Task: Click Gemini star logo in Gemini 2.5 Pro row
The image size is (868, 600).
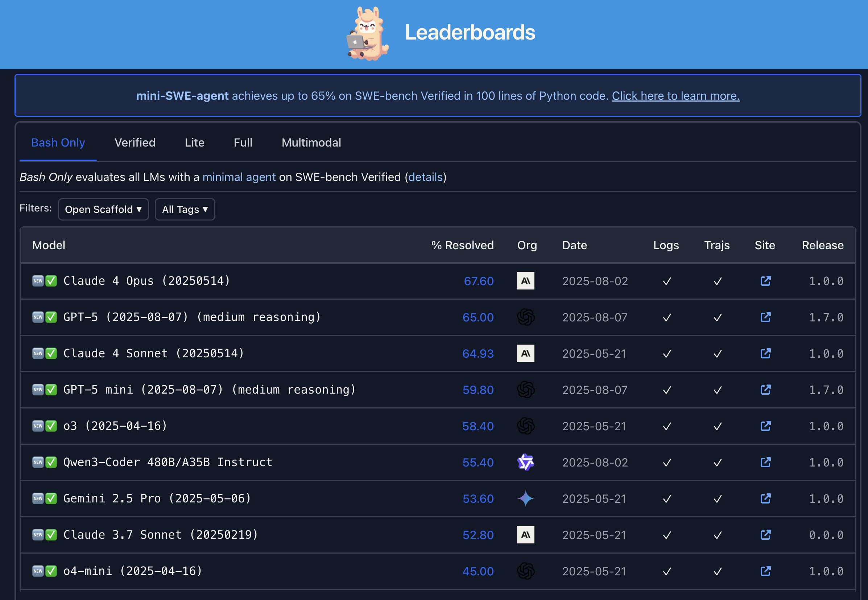Action: [526, 498]
